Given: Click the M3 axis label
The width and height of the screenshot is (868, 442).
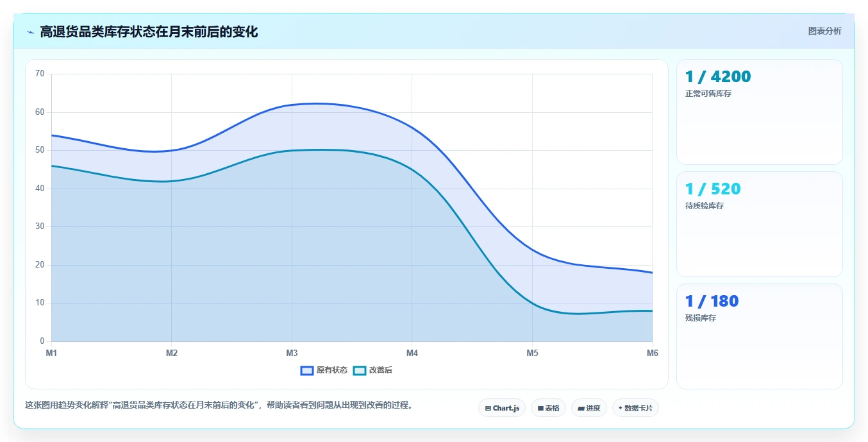Looking at the screenshot, I should tap(292, 353).
